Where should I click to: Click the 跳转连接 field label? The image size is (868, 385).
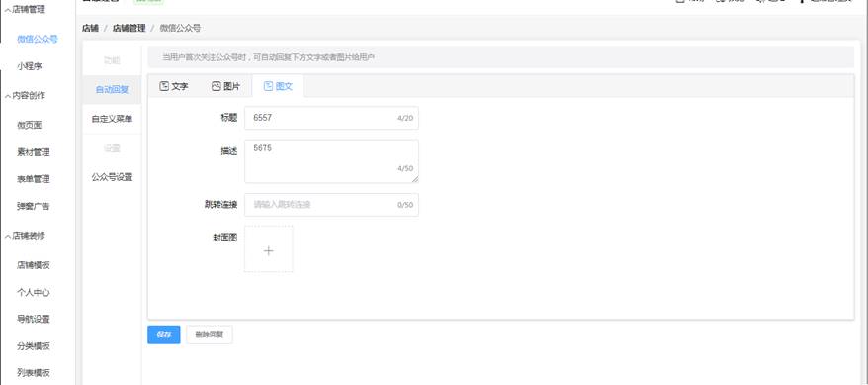[220, 205]
